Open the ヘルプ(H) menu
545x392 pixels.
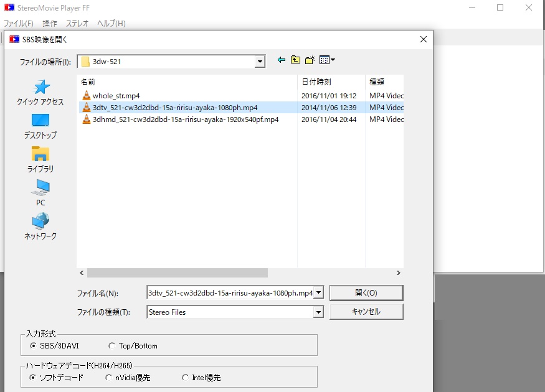pos(111,23)
